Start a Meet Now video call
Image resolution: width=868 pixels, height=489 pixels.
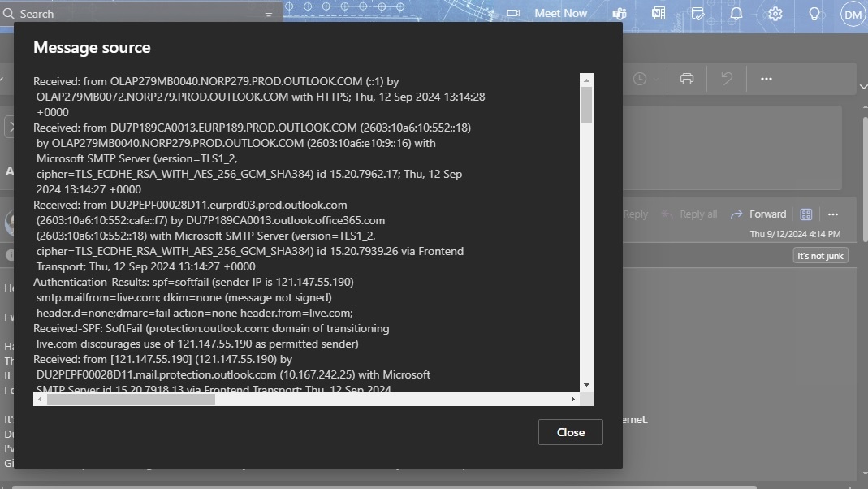(x=547, y=13)
